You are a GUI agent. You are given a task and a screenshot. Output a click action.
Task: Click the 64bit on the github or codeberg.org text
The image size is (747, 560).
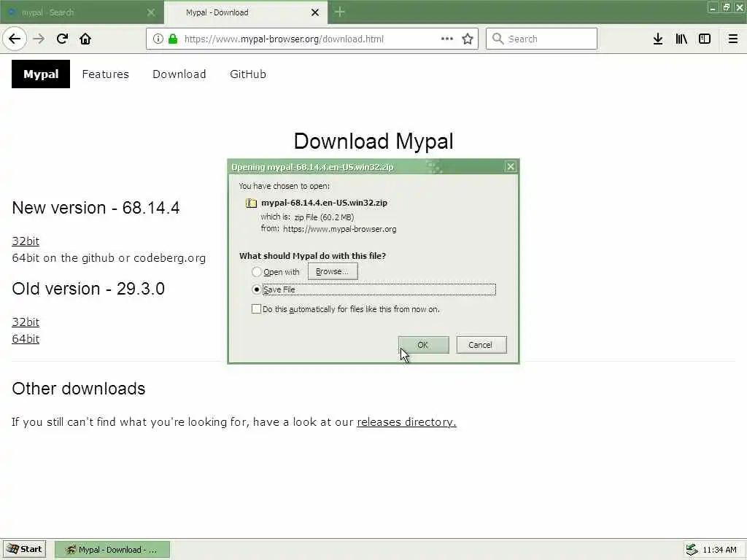click(109, 258)
